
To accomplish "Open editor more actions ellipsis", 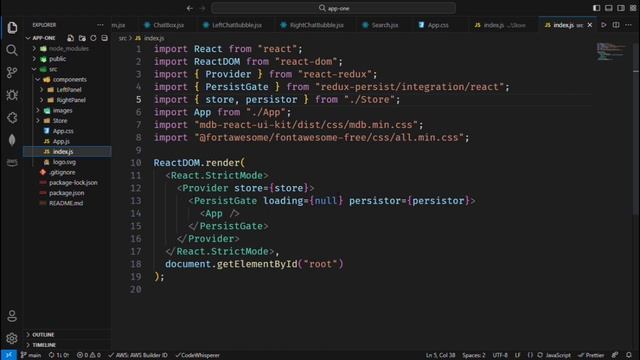I will tap(629, 25).
